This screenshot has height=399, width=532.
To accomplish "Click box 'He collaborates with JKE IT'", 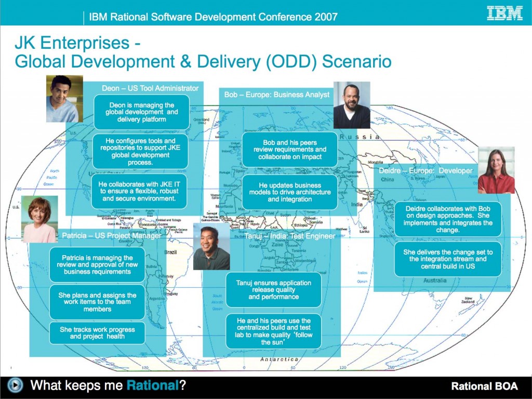I will (x=139, y=191).
